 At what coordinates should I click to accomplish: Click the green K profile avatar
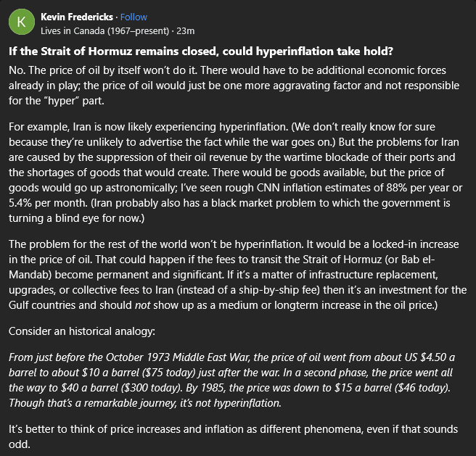(x=22, y=22)
